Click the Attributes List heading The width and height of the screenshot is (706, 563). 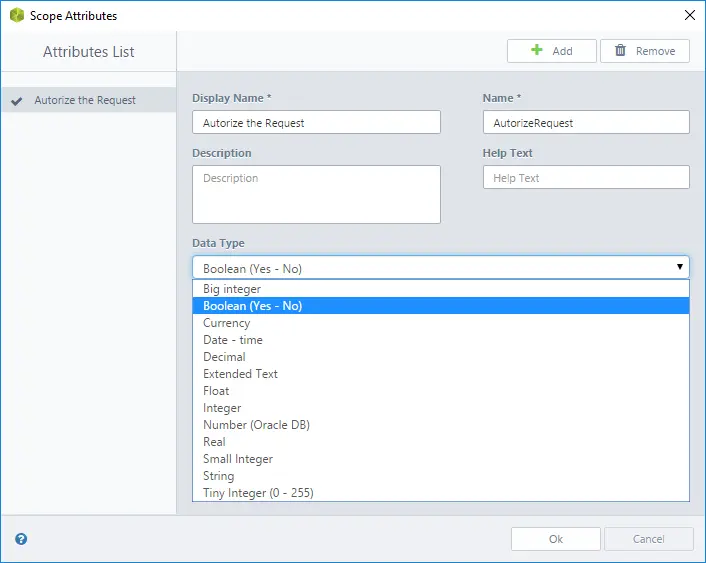pyautogui.click(x=89, y=52)
